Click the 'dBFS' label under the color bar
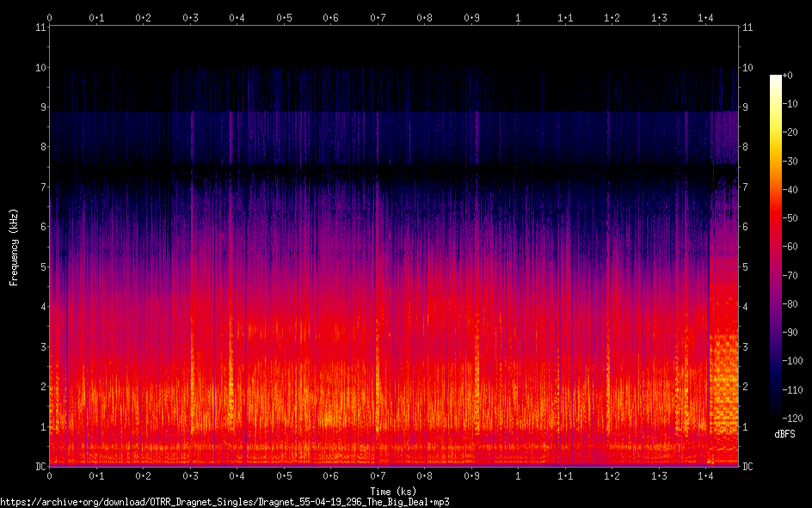Image resolution: width=812 pixels, height=508 pixels. click(x=784, y=434)
